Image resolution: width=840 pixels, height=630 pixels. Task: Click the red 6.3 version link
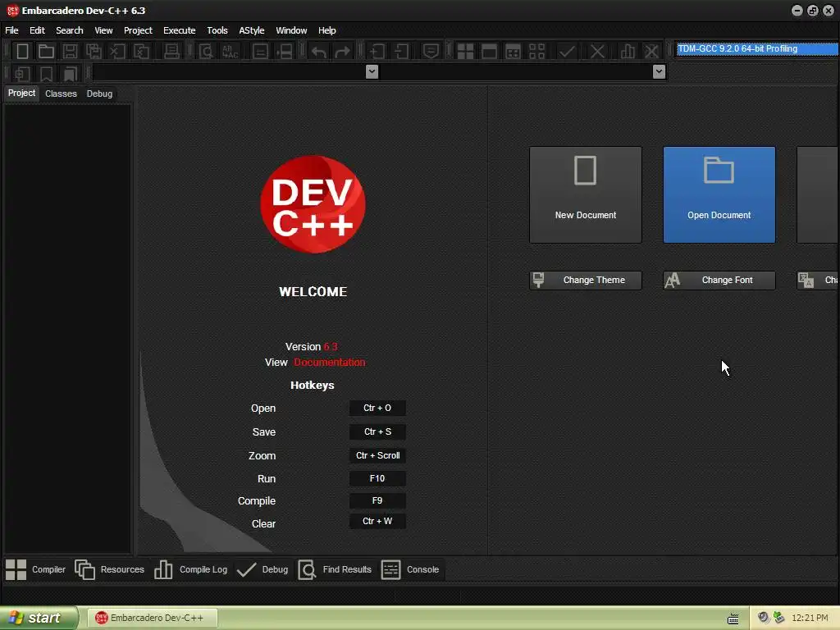click(331, 347)
